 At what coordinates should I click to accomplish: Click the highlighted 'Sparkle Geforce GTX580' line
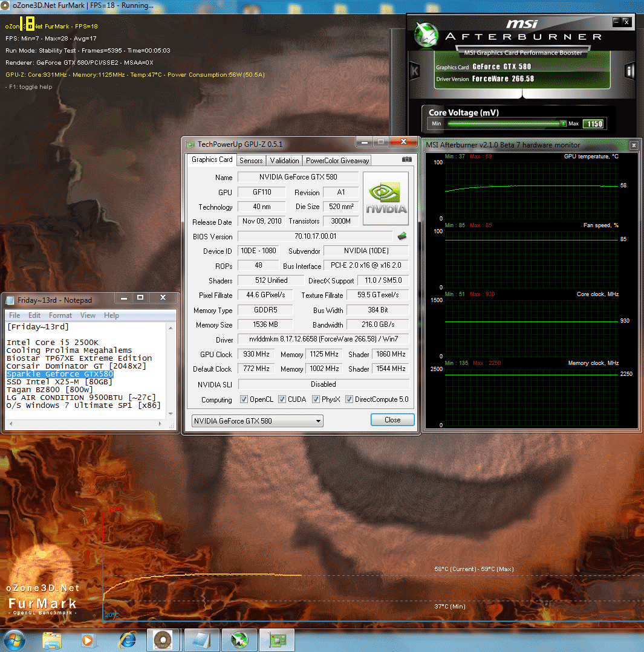(x=60, y=374)
